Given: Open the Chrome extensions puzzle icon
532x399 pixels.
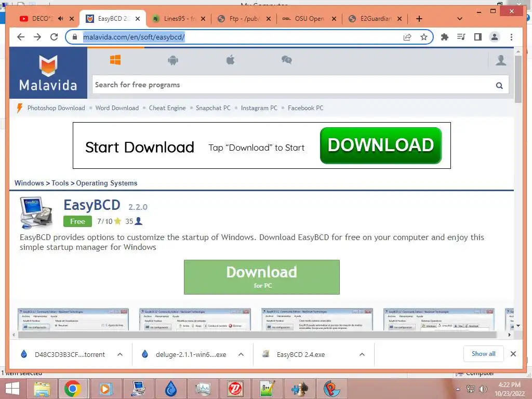Looking at the screenshot, I should coord(445,37).
